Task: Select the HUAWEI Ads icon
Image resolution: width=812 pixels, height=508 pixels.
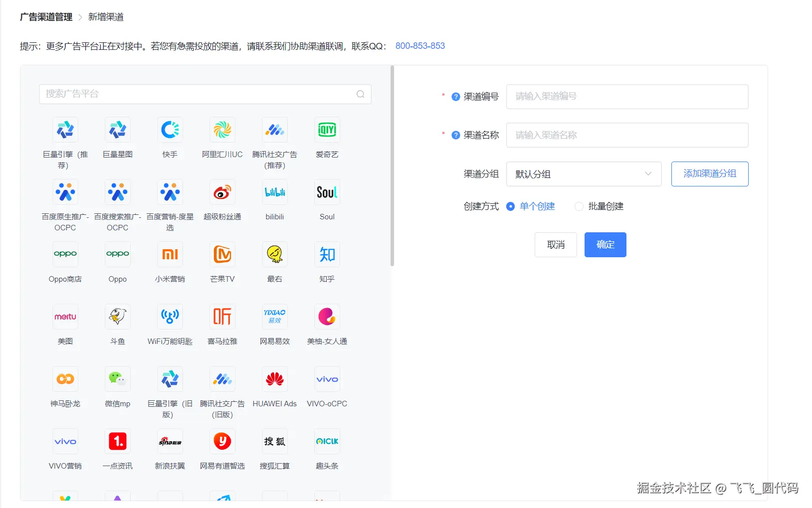Action: (275, 379)
